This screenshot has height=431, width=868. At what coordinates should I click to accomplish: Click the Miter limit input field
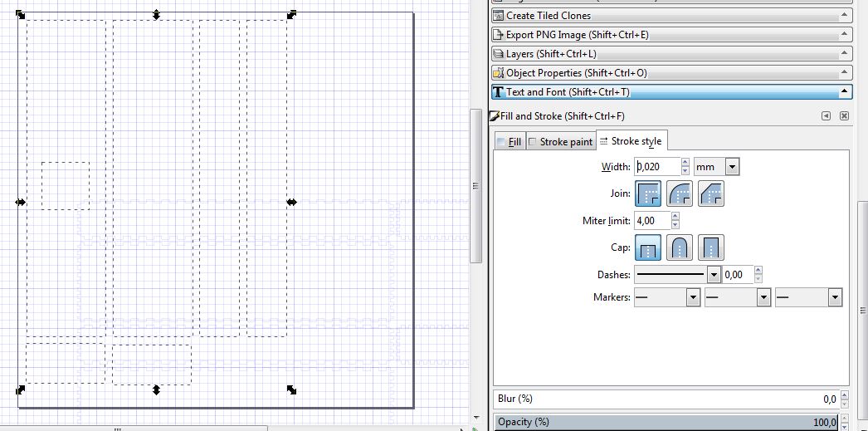(653, 221)
